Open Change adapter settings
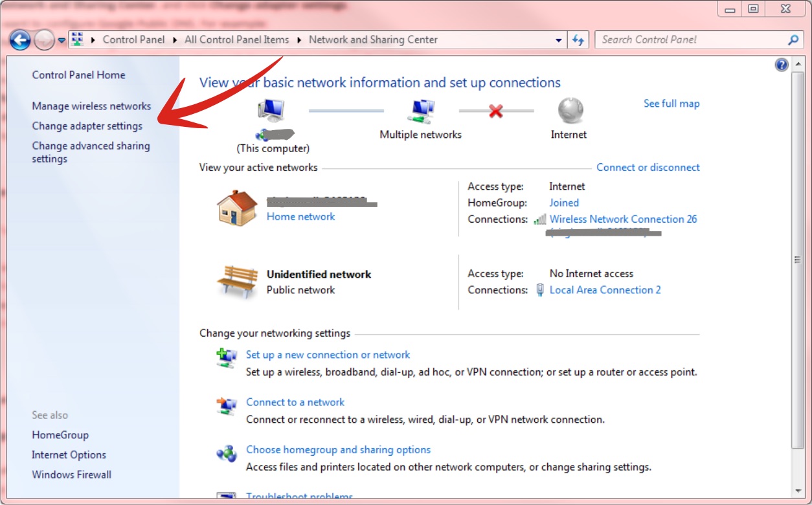This screenshot has height=505, width=812. (x=87, y=126)
